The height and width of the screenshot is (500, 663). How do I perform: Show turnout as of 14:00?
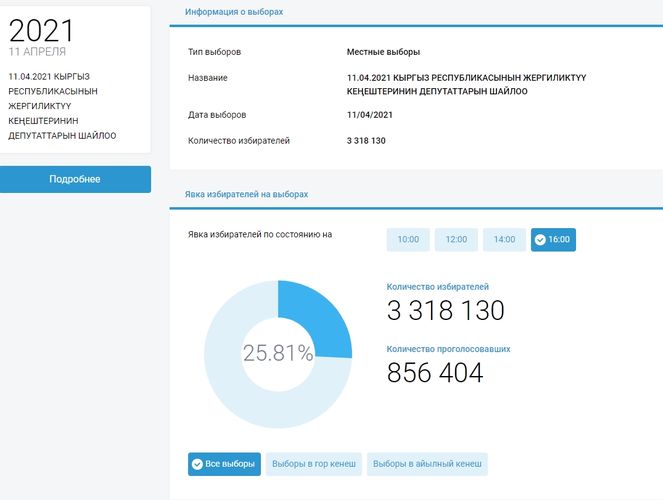pyautogui.click(x=504, y=240)
